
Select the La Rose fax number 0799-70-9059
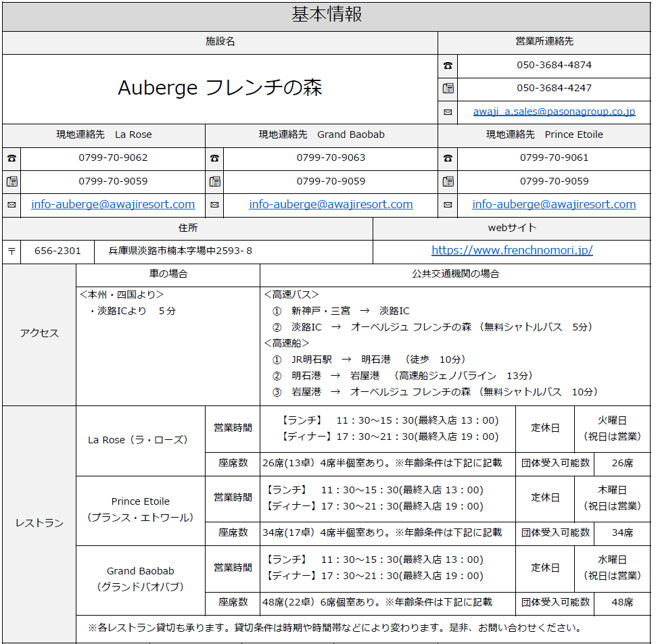pyautogui.click(x=113, y=182)
